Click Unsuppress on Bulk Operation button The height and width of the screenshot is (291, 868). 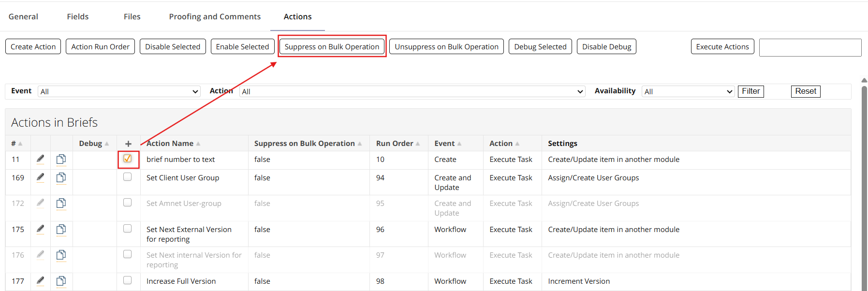click(x=446, y=46)
